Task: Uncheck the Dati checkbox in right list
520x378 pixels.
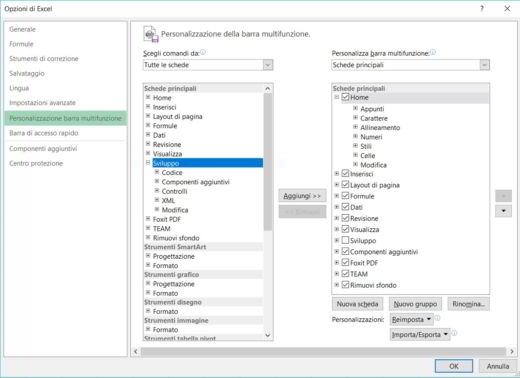Action: 345,207
